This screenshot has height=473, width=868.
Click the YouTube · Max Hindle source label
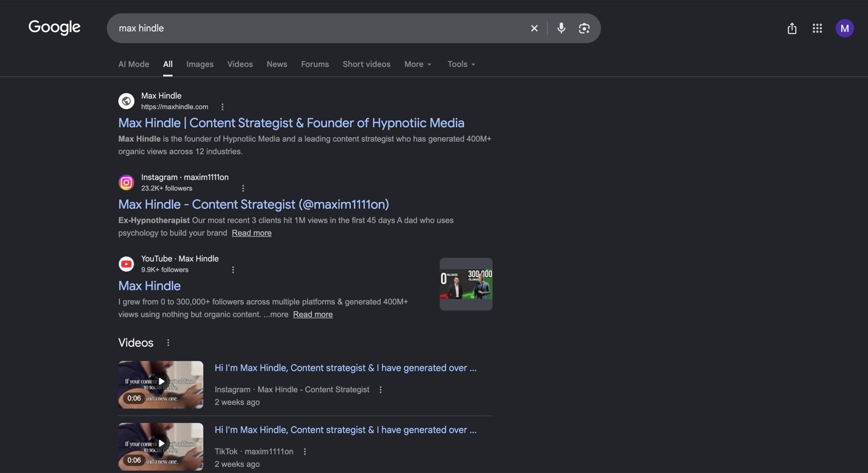point(180,259)
